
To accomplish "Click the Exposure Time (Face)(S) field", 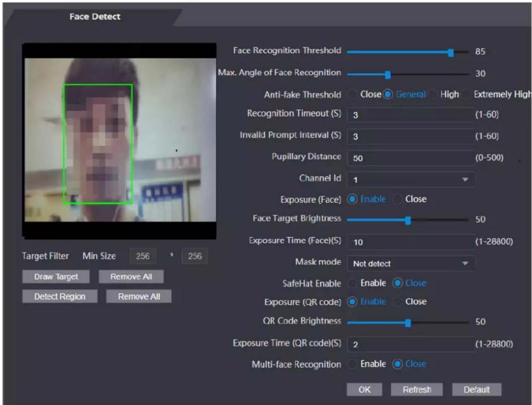I will pyautogui.click(x=411, y=242).
